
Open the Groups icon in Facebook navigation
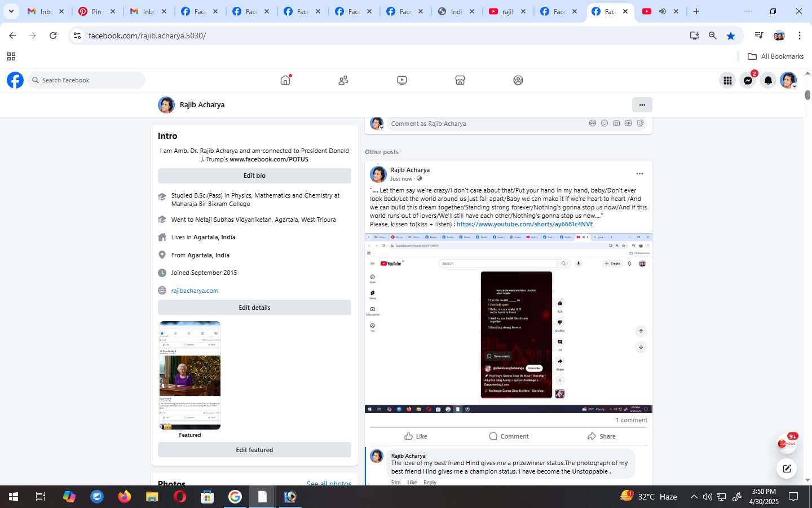(x=518, y=80)
